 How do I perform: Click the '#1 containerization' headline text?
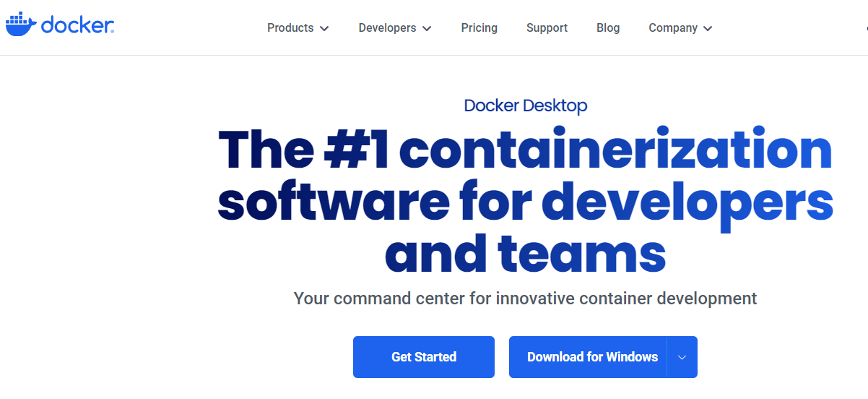tap(578, 148)
